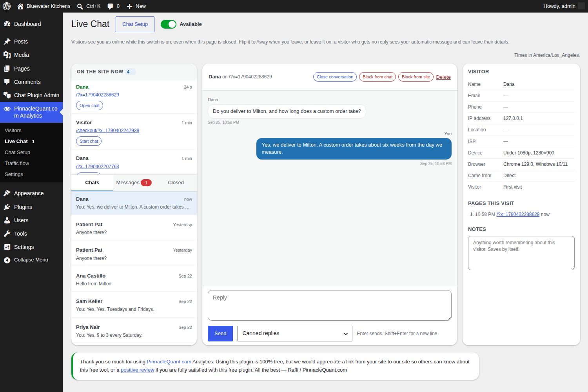Click the Comments sidebar icon

(7, 82)
